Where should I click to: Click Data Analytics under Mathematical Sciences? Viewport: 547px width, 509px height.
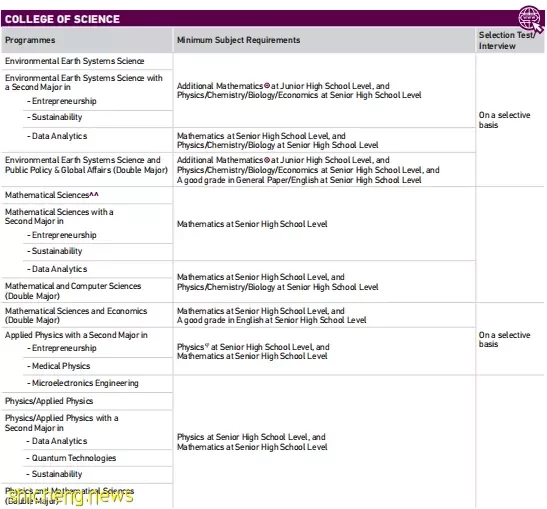tap(57, 269)
